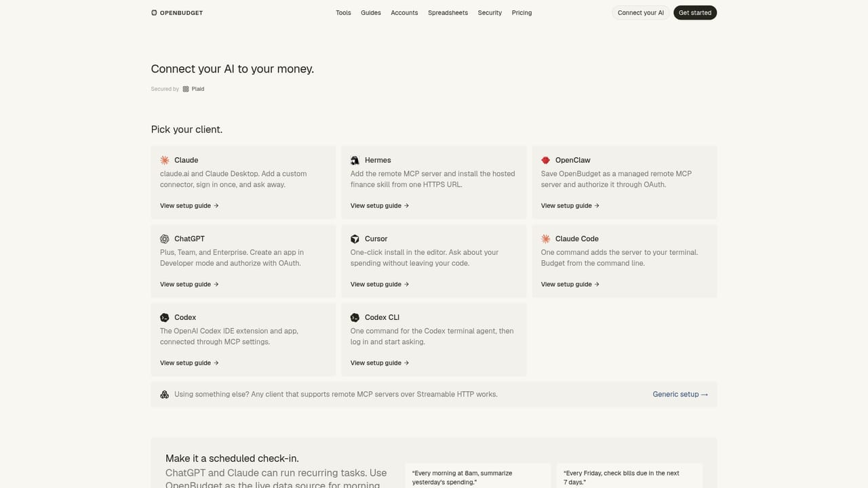
Task: Click the OpenBudget logo icon
Action: coord(154,13)
